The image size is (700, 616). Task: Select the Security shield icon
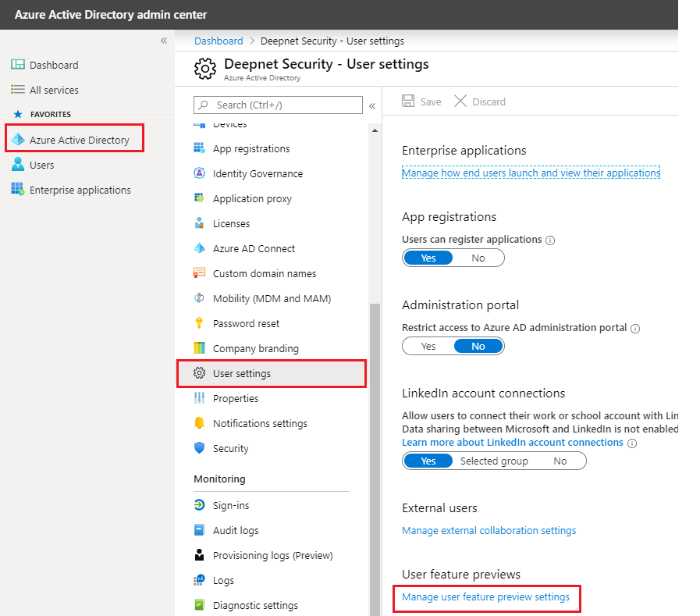pyautogui.click(x=199, y=448)
